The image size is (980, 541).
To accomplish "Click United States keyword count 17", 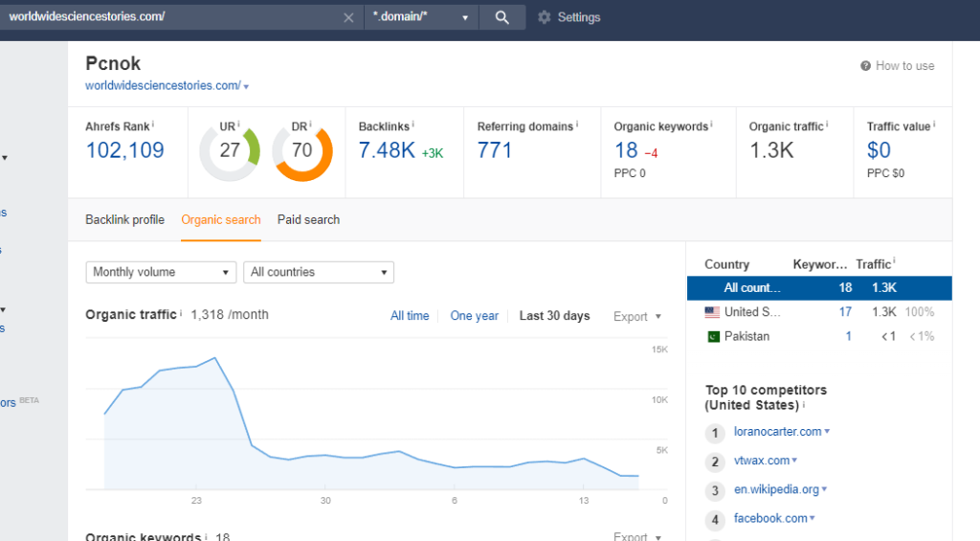I will [845, 311].
